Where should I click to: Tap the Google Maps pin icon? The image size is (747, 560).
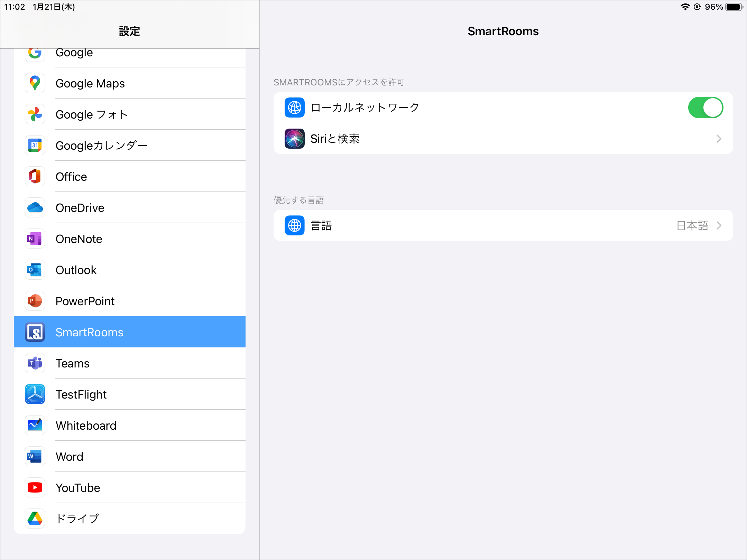35,83
